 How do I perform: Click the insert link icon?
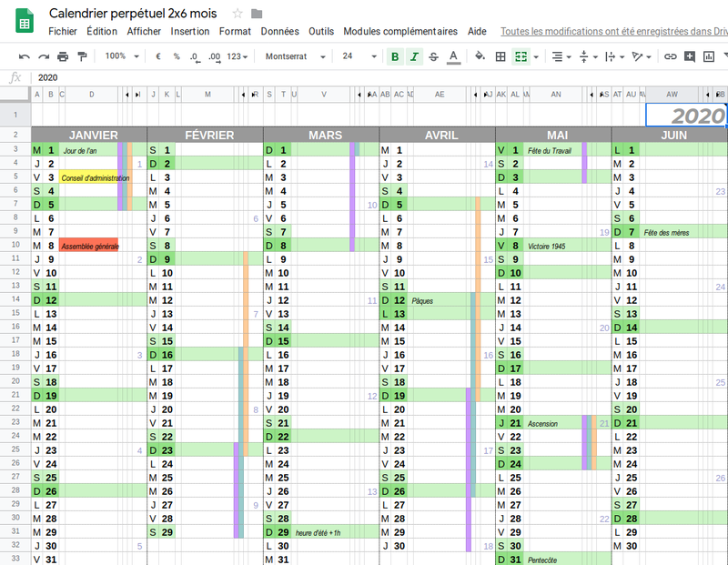[x=670, y=56]
